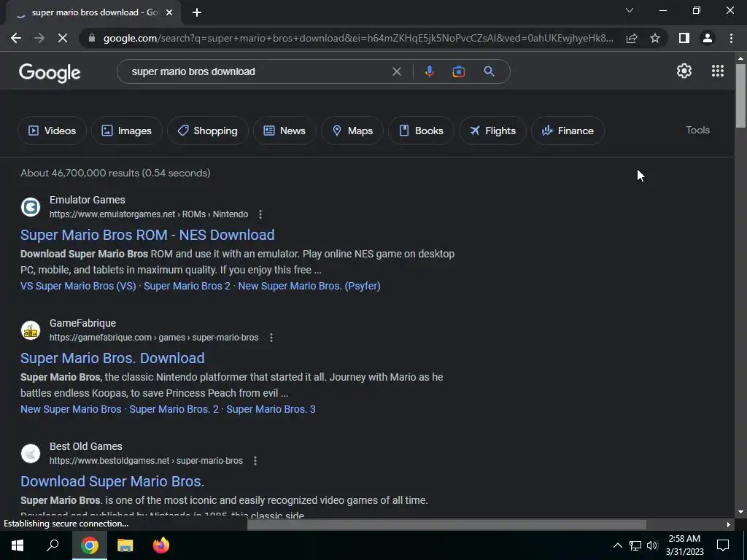The height and width of the screenshot is (560, 747).
Task: Open the Chrome side panel icon
Action: coord(684,38)
